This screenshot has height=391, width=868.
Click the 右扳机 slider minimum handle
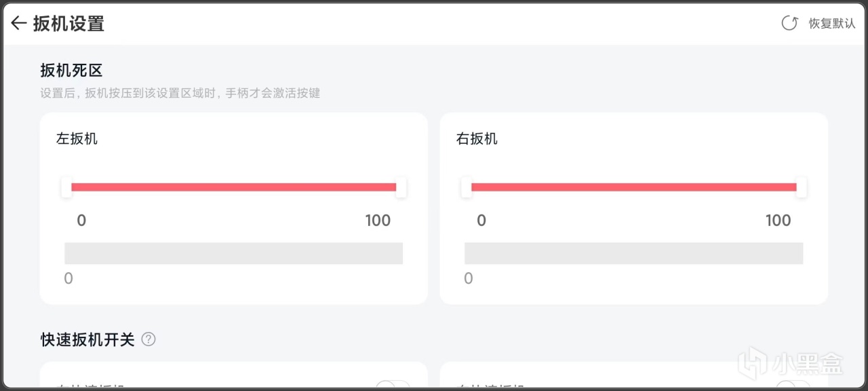467,187
